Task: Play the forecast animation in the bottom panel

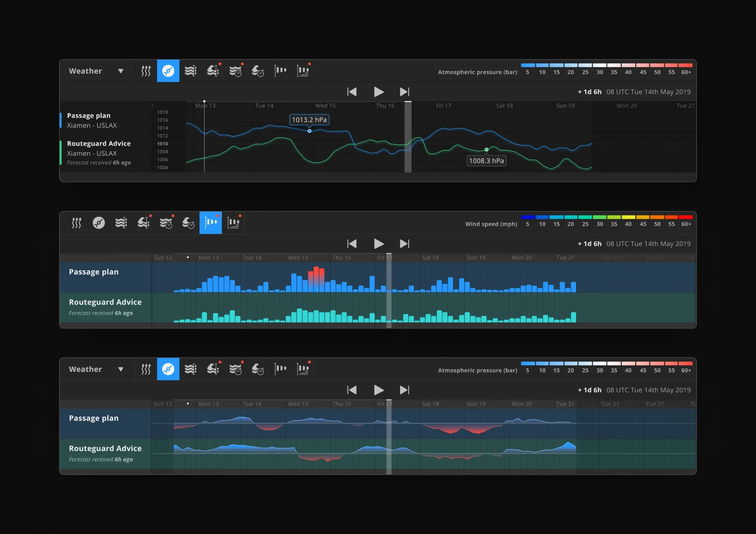Action: pos(379,390)
